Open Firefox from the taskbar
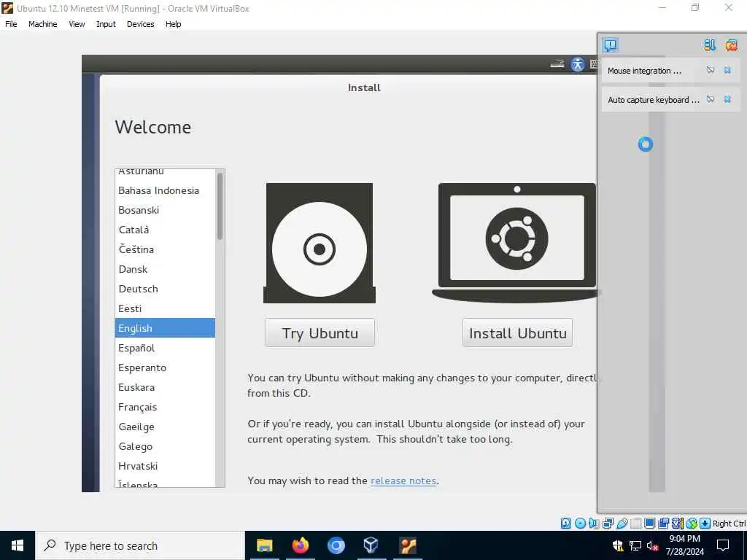747x560 pixels. (x=300, y=545)
